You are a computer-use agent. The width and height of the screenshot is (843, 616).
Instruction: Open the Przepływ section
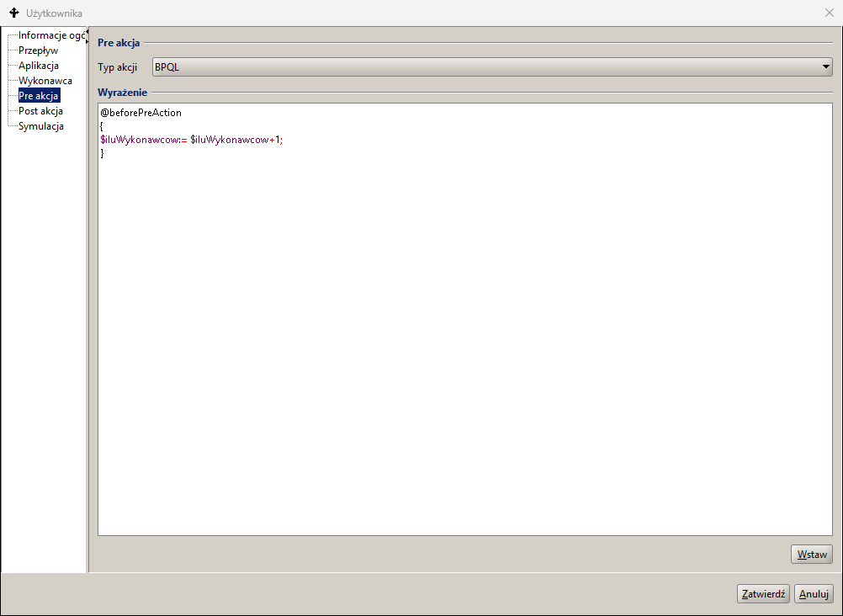38,50
